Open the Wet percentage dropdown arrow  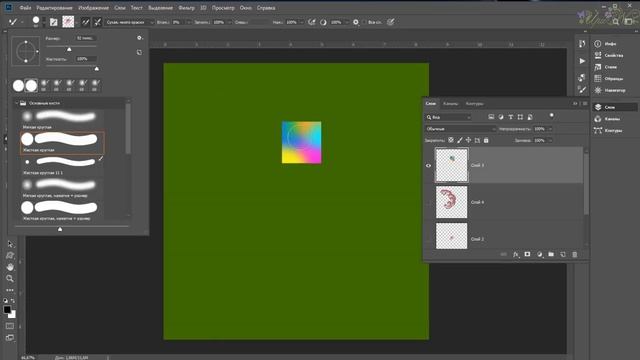tap(188, 22)
